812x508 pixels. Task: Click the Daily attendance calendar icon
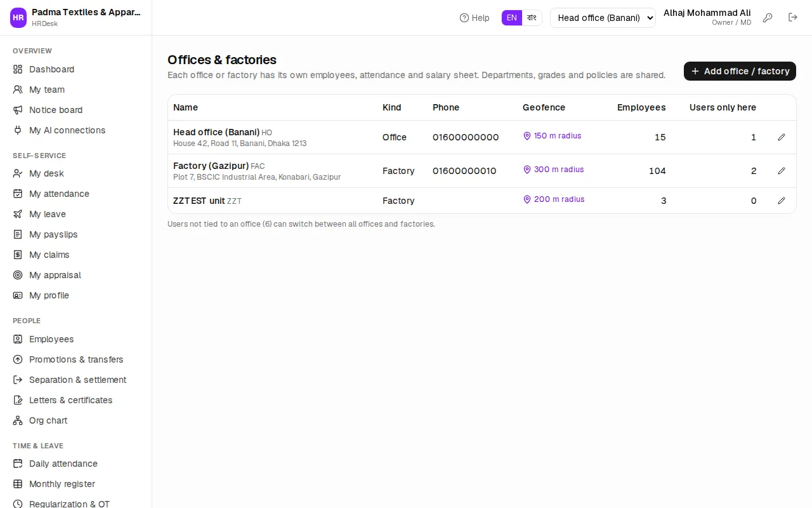[18, 464]
